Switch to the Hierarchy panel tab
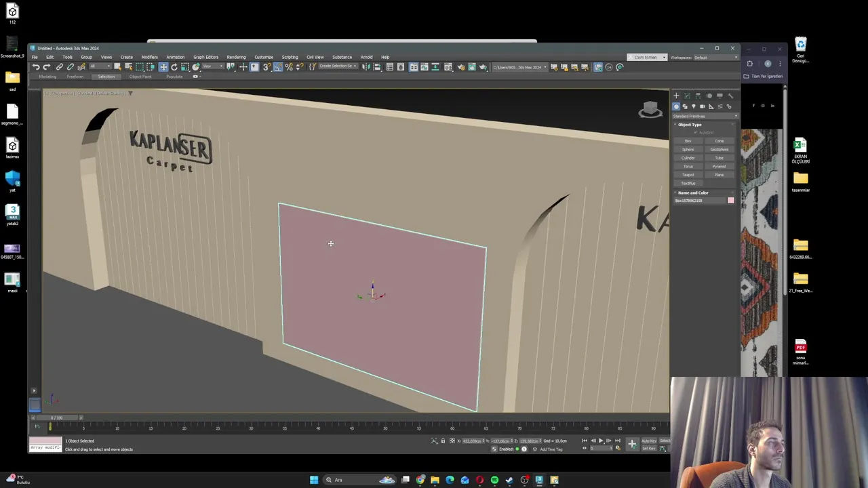Screen dimensions: 868x488 tap(698, 96)
